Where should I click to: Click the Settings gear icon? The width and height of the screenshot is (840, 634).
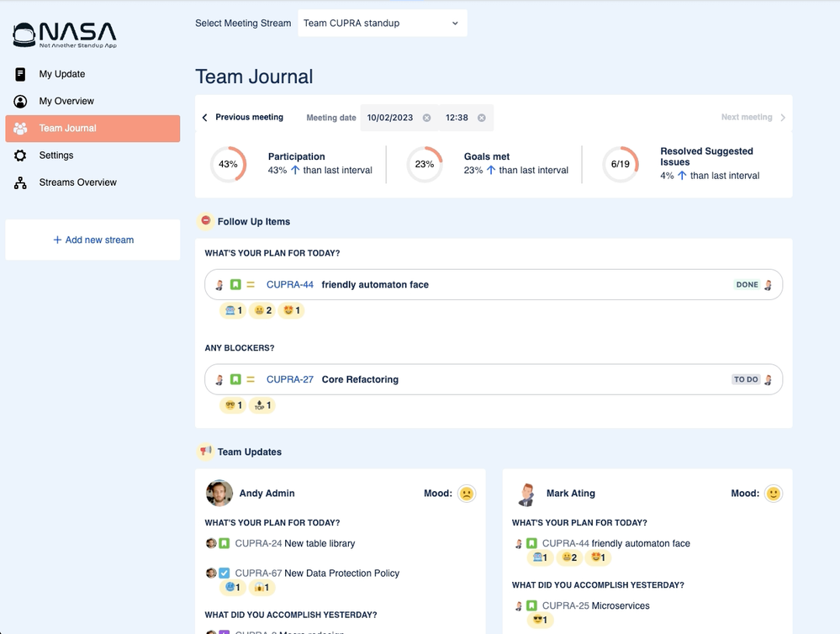(x=20, y=156)
